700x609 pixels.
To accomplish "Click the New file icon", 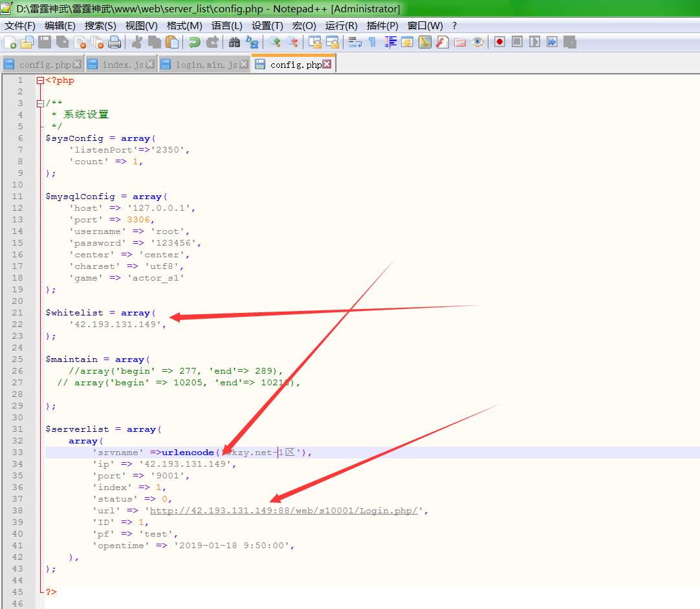I will click(10, 43).
